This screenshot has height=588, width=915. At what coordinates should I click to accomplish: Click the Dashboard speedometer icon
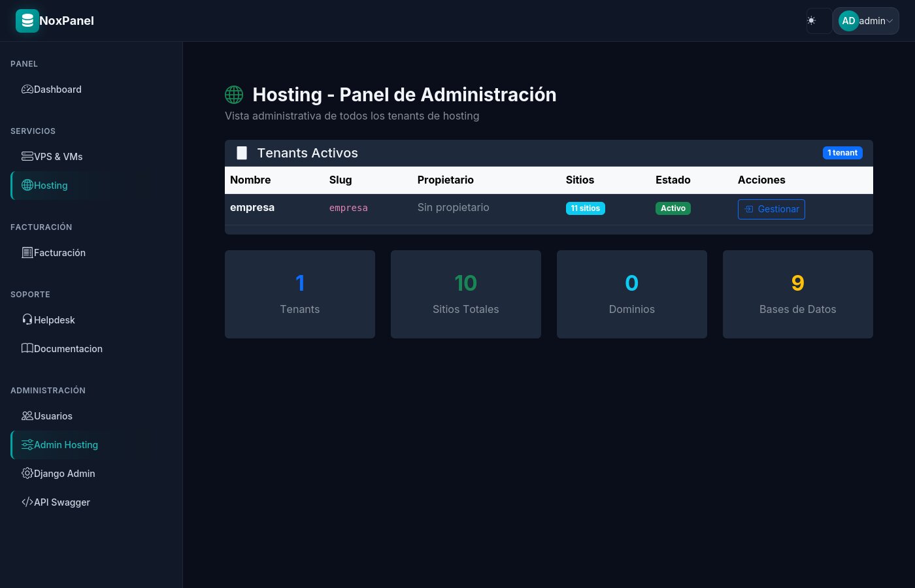tap(27, 90)
